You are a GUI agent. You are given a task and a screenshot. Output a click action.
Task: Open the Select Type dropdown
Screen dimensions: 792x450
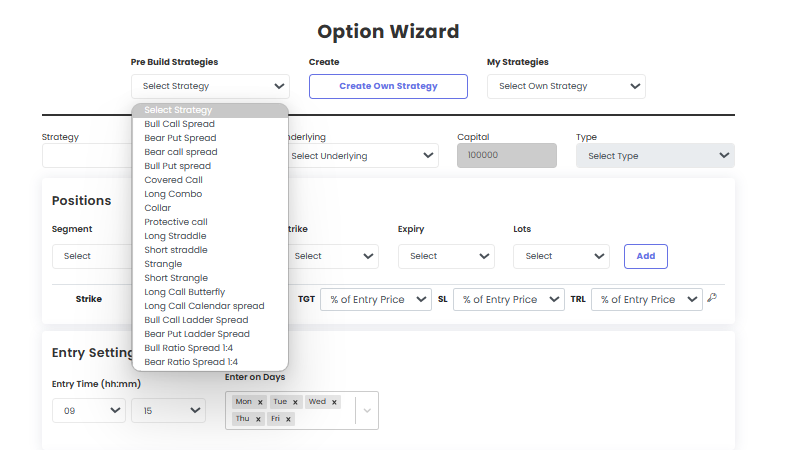pos(655,156)
